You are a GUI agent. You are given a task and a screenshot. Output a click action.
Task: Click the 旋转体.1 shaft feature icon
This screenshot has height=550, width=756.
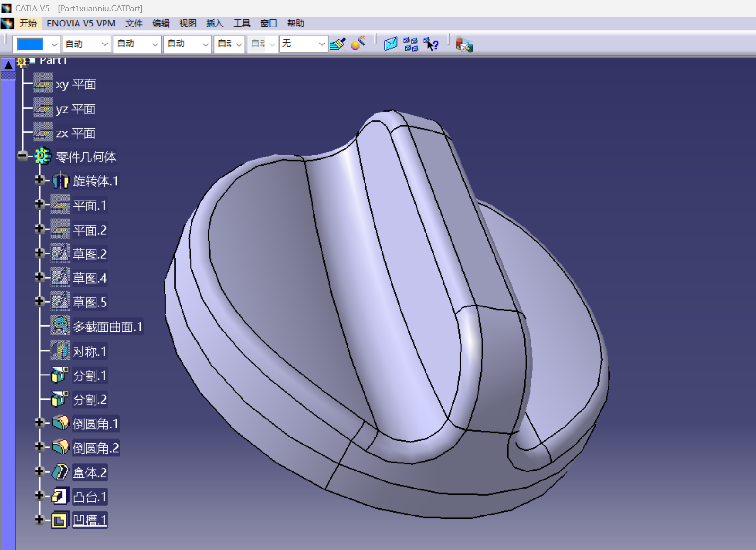click(x=61, y=181)
